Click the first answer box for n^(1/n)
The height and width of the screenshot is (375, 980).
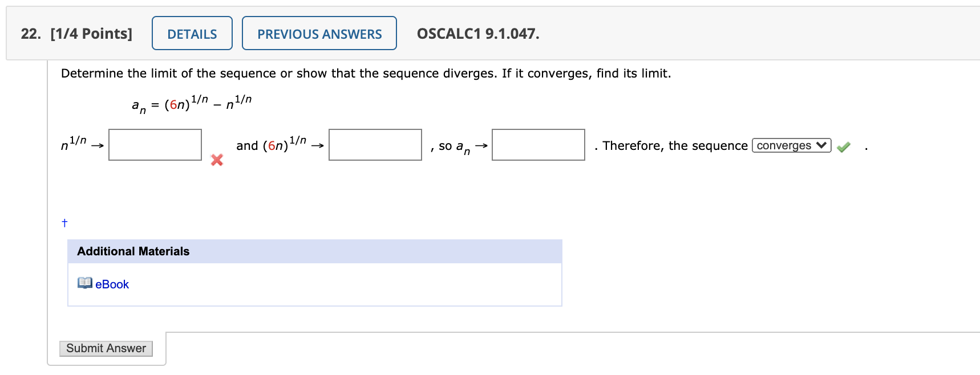pos(155,145)
